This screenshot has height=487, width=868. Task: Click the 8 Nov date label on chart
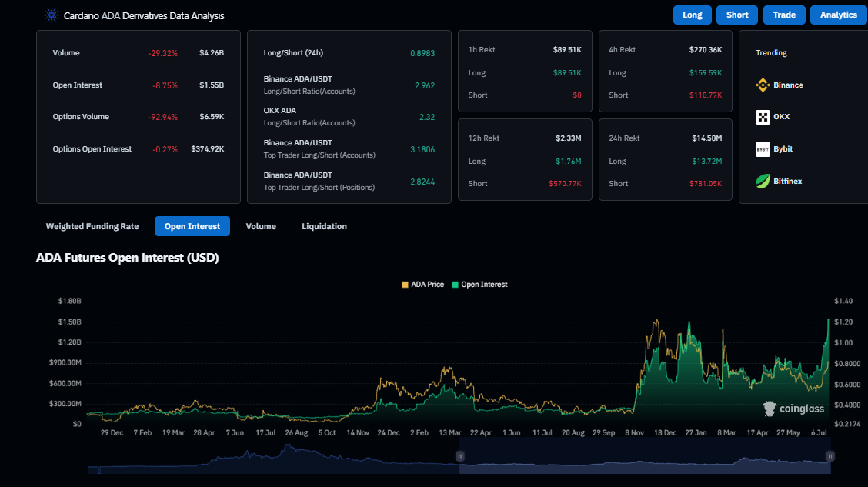point(634,433)
